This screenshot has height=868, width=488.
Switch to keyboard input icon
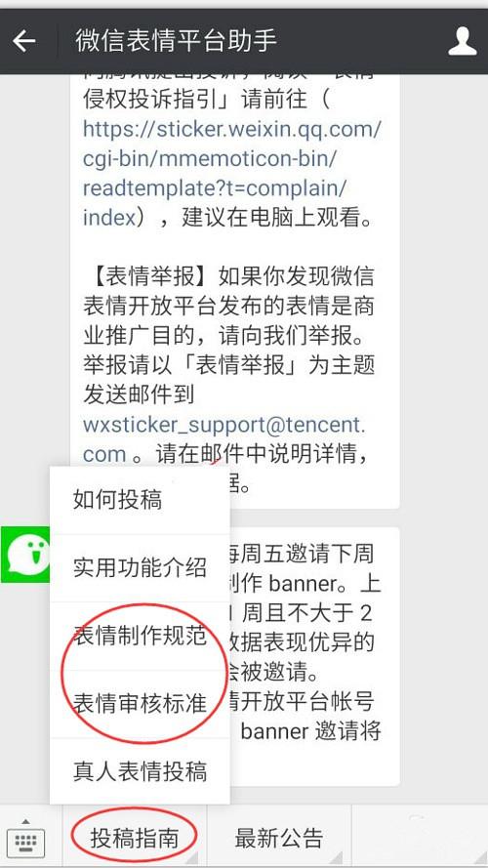point(25,837)
